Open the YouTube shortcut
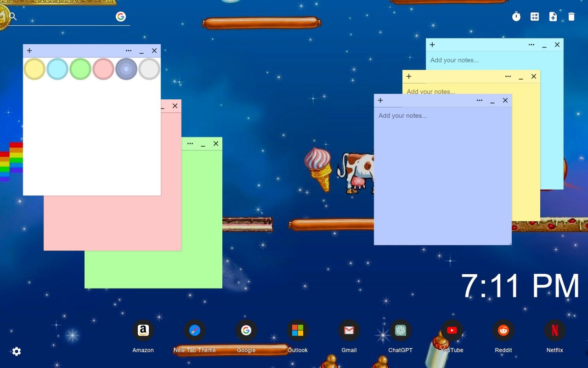Image resolution: width=588 pixels, height=368 pixels. click(452, 330)
